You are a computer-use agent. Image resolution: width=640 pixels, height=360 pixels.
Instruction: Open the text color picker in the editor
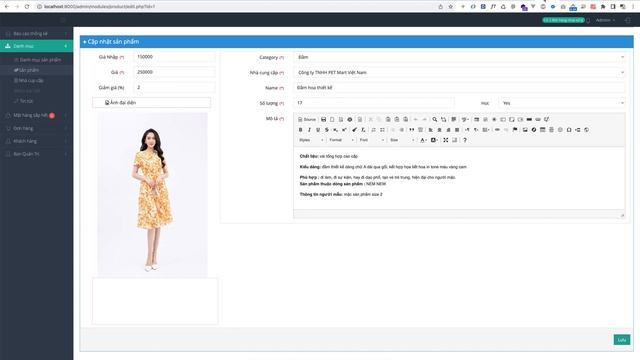click(x=423, y=140)
